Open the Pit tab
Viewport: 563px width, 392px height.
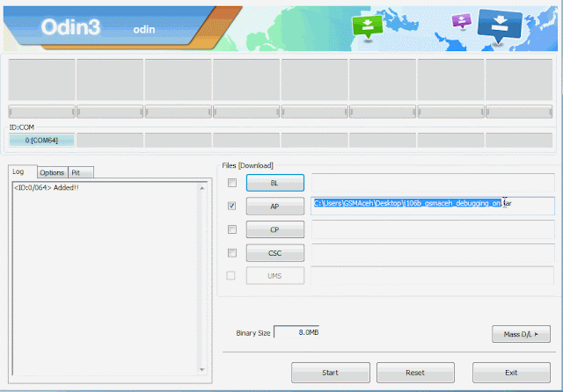click(x=81, y=172)
